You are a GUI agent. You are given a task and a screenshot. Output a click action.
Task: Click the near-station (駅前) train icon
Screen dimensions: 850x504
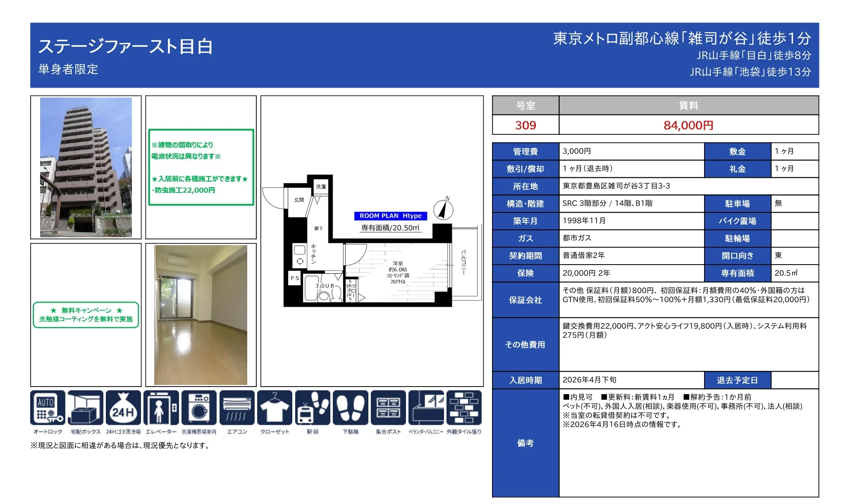[x=313, y=408]
